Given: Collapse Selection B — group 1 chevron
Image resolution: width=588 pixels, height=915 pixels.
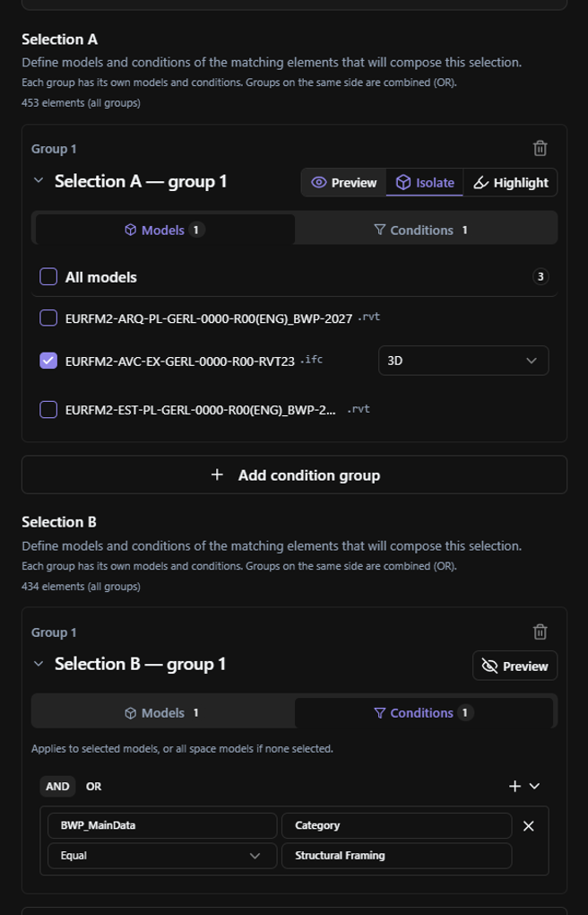Looking at the screenshot, I should point(39,664).
